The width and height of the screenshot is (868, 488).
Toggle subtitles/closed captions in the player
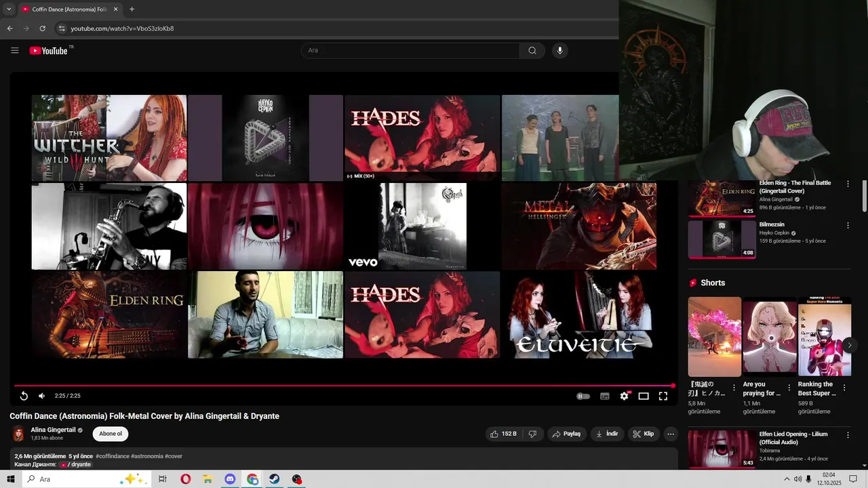(605, 396)
